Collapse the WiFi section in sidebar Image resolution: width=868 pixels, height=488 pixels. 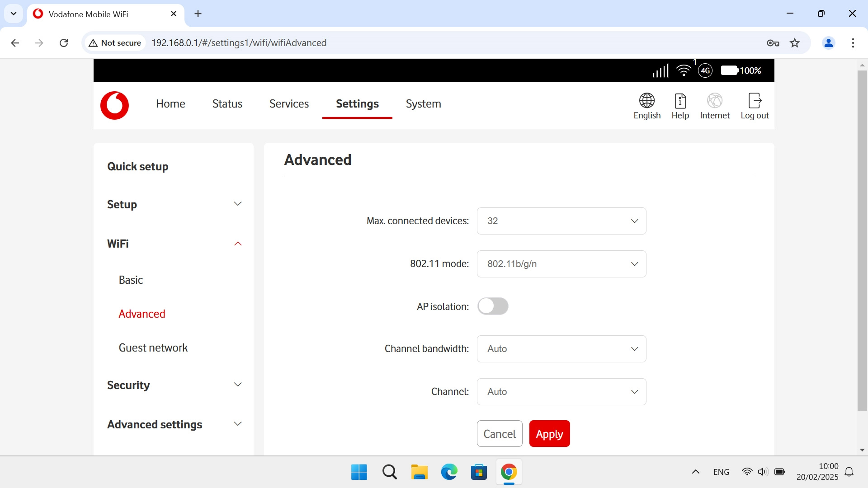238,244
